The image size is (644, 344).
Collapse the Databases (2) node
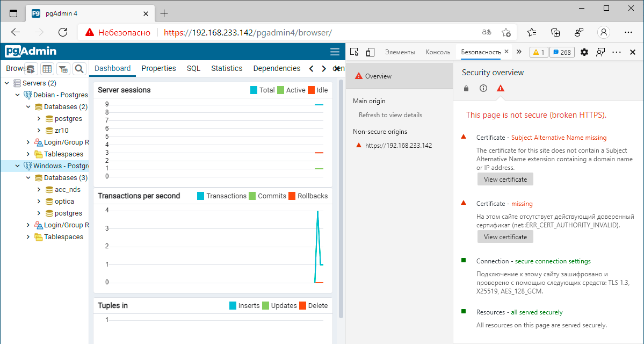28,107
